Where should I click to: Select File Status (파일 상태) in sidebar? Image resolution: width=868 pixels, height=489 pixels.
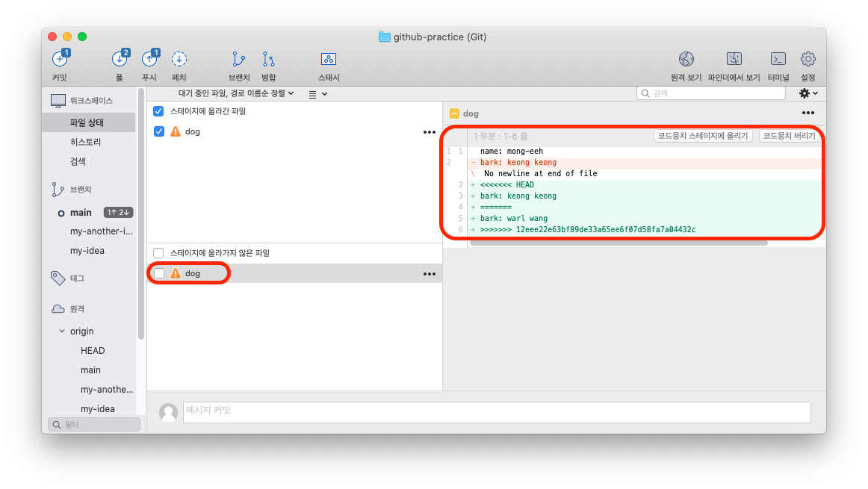(x=89, y=122)
